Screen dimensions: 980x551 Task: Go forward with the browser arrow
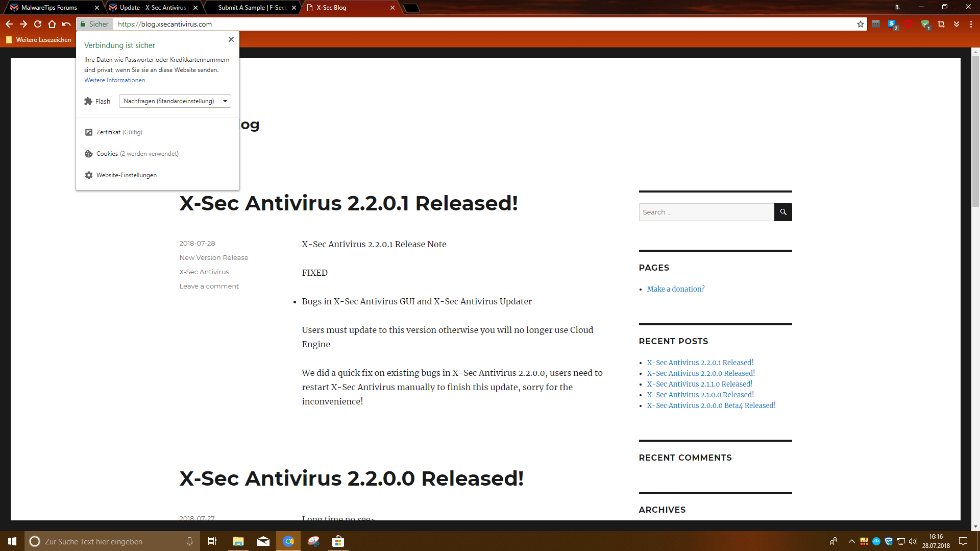(x=23, y=24)
